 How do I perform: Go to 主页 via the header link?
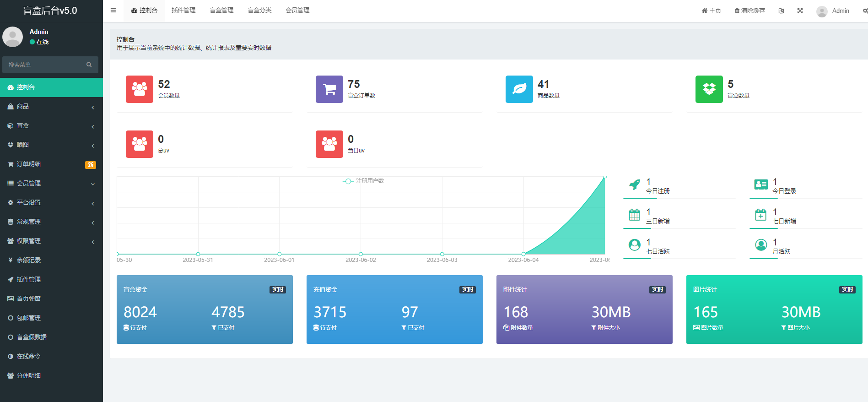pos(711,11)
